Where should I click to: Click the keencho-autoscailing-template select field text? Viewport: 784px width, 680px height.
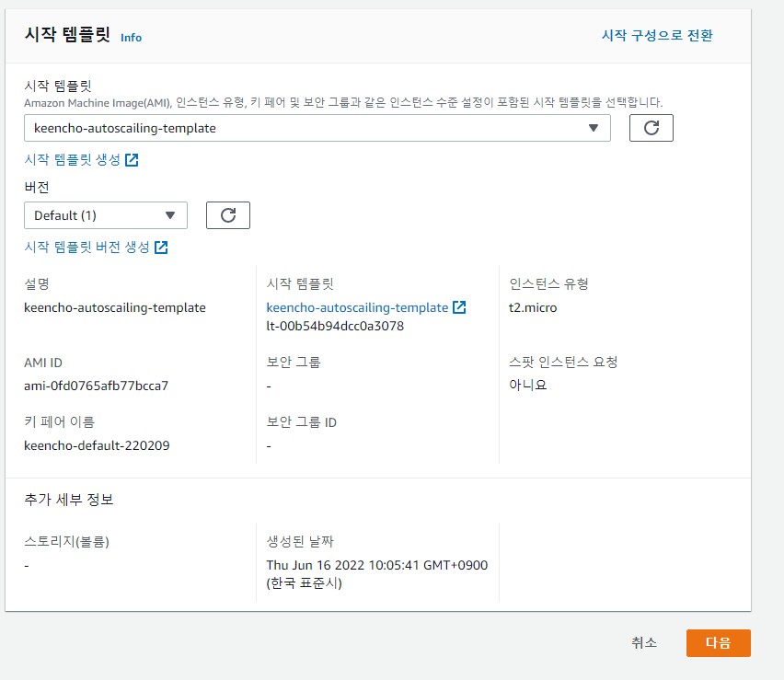point(125,128)
